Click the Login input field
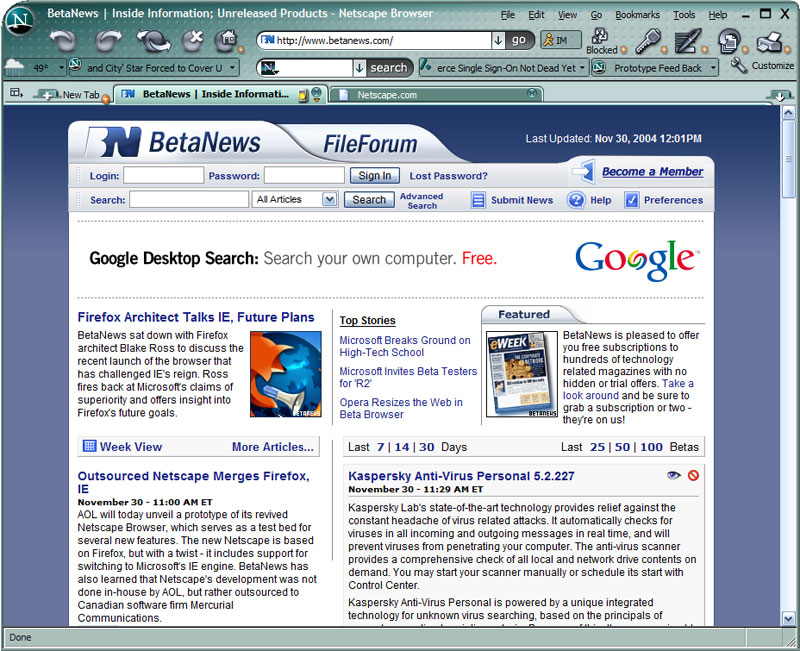The height and width of the screenshot is (651, 800). pos(163,176)
